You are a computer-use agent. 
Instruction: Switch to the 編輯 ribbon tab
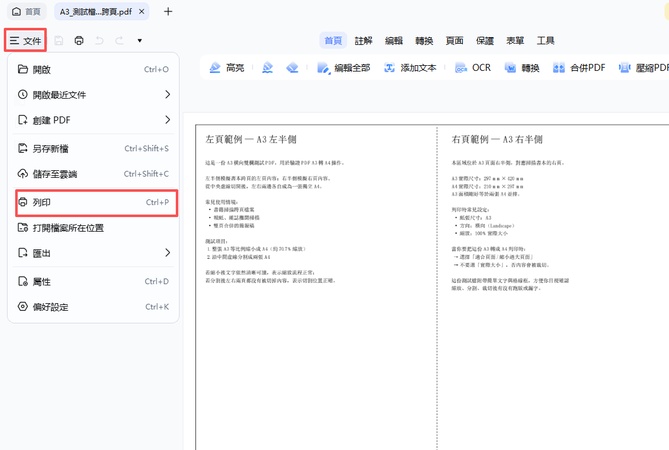pos(394,41)
